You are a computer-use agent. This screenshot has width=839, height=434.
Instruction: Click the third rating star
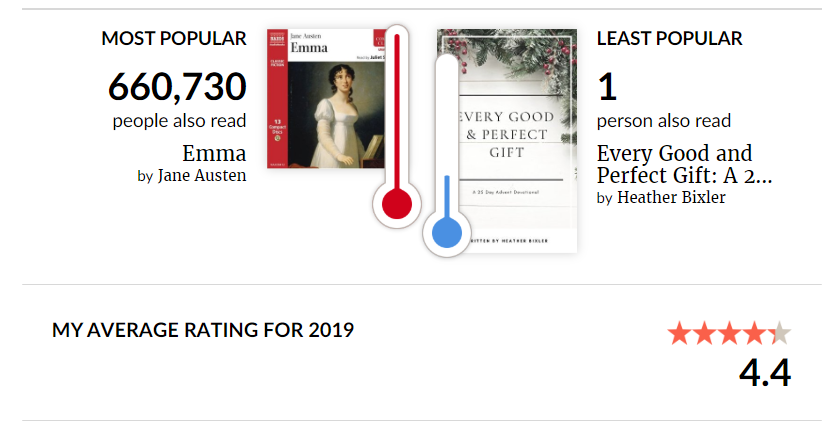[729, 333]
